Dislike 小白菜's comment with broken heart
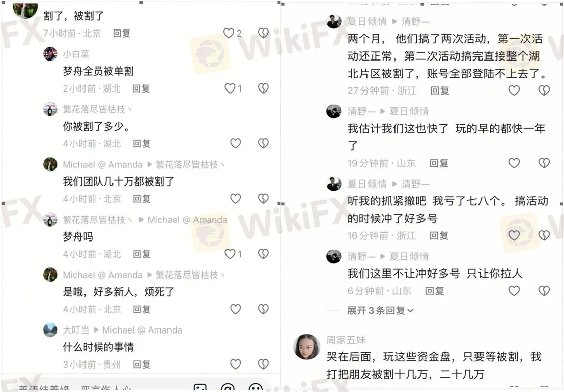Screen dimensions: 564x392 click(x=263, y=88)
